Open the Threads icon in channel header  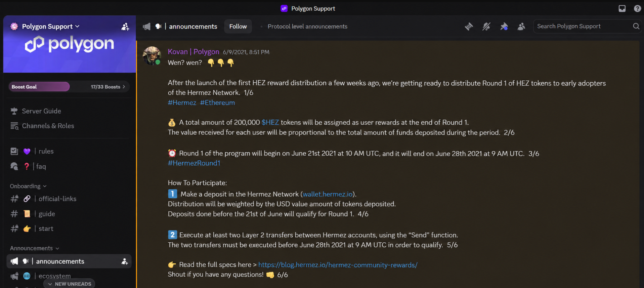pos(469,26)
